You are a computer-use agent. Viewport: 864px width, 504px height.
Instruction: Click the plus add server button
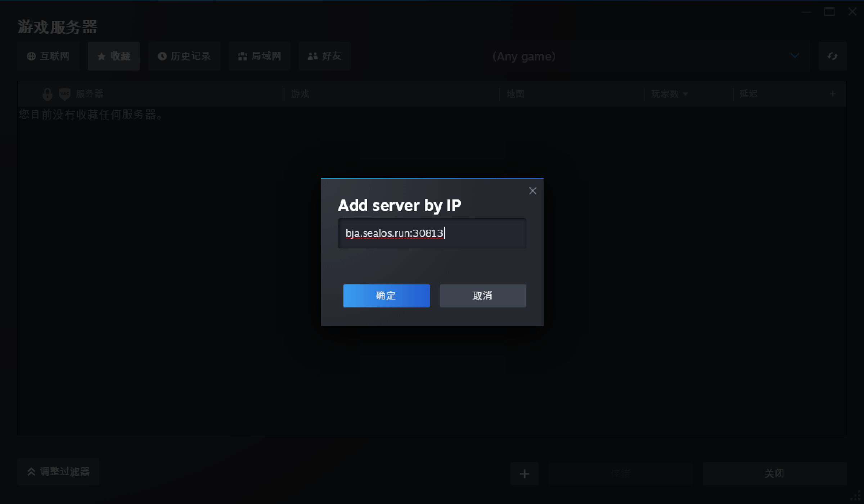click(x=524, y=474)
